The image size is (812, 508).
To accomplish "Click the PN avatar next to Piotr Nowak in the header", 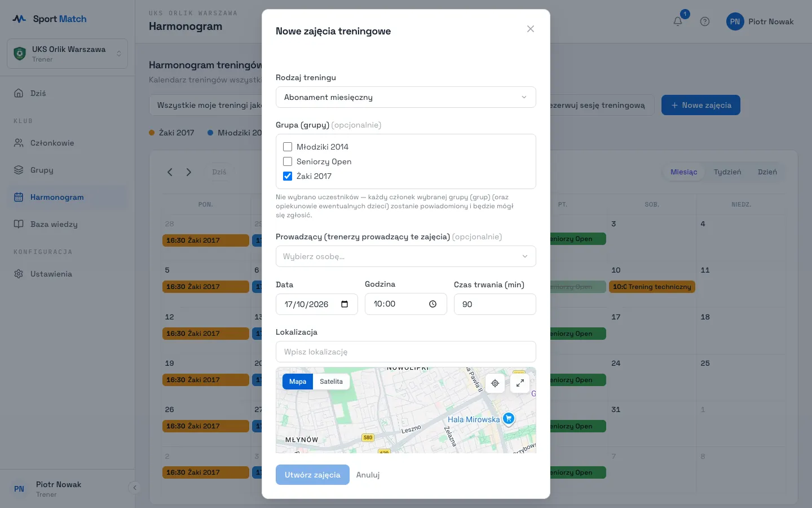I will click(735, 21).
